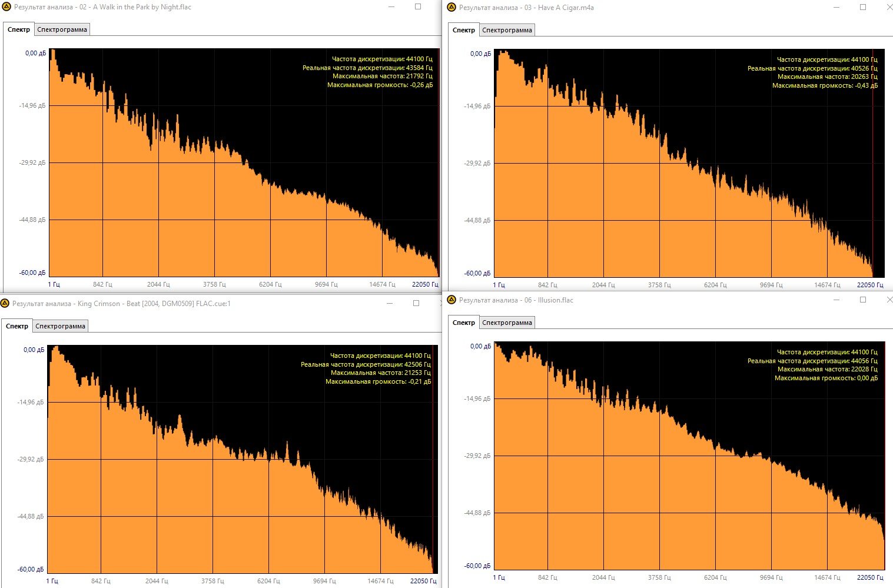This screenshot has width=893, height=588.
Task: Close the Have A Cigar.m4a window
Action: (889, 7)
